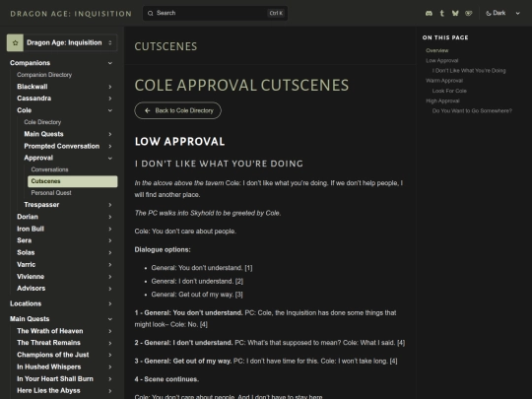Expand the Advisors chevron
The height and width of the screenshot is (399, 532).
110,289
